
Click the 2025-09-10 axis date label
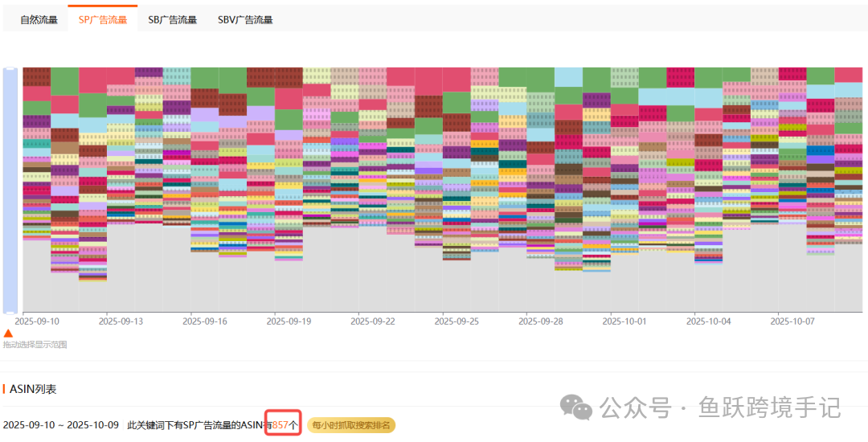(38, 321)
